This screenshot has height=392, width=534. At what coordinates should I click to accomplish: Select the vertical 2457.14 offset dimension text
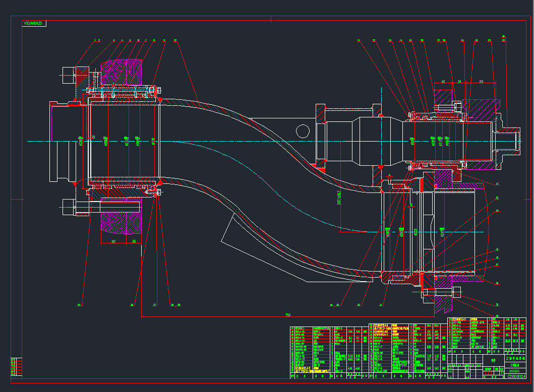339,198
